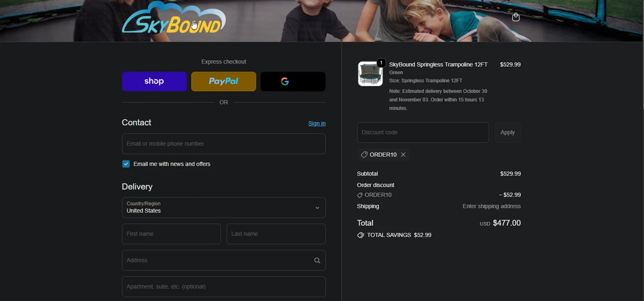Viewport: 644px width, 301px height.
Task: Click the TOTAL SAVINGS $52.99 text
Action: (399, 235)
